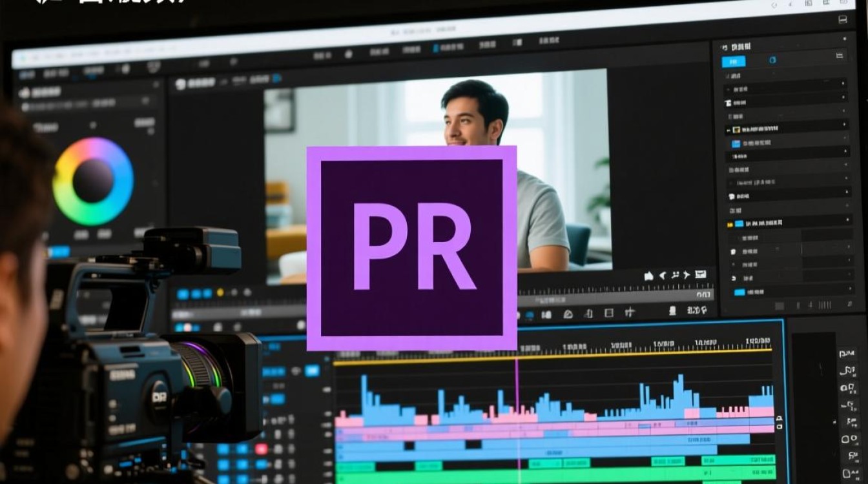The image size is (868, 484).
Task: Click the blue audio waveform in the timeline
Action: click(x=554, y=401)
